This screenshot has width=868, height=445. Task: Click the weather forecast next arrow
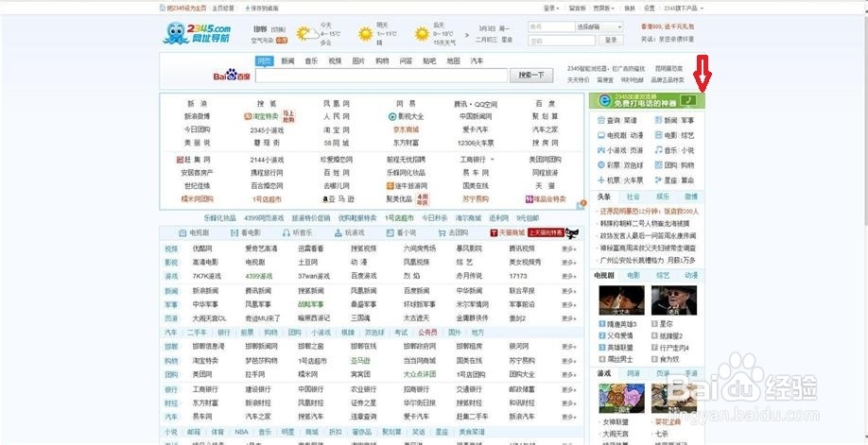(x=467, y=34)
